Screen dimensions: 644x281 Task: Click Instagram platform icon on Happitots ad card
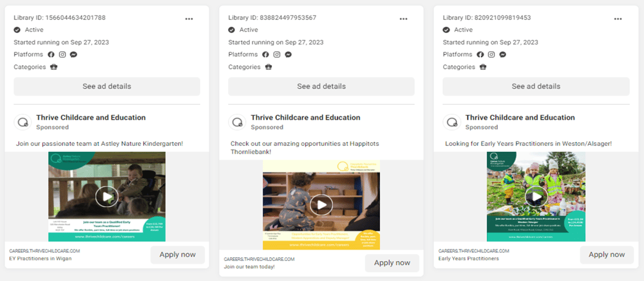(277, 55)
